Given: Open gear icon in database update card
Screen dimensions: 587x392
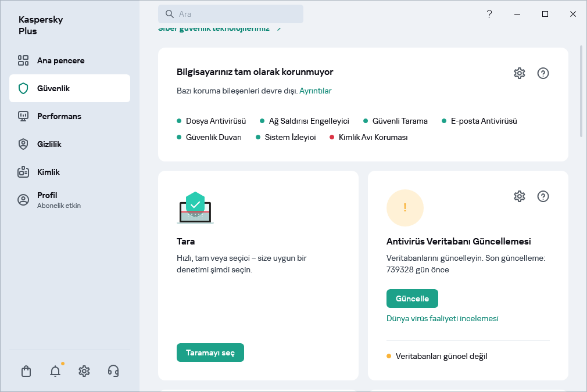Looking at the screenshot, I should (519, 196).
